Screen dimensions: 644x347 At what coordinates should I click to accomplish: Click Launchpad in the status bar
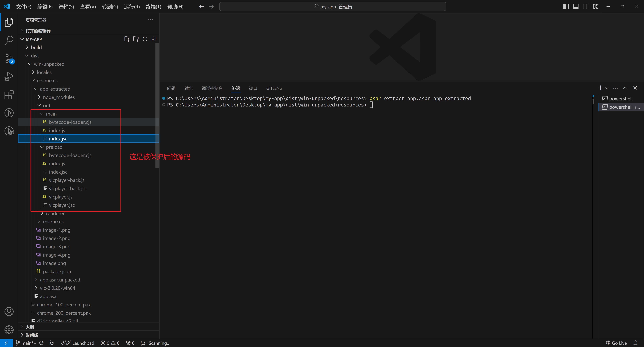77,343
